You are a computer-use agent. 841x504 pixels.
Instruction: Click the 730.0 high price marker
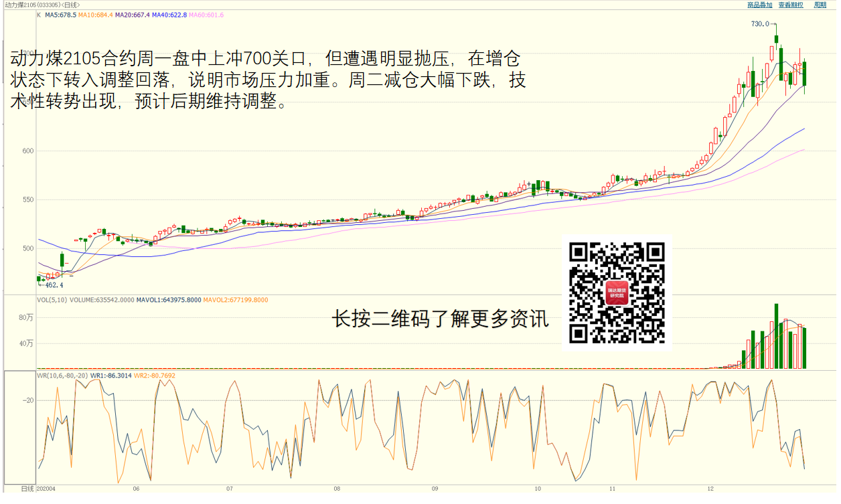[x=760, y=24]
